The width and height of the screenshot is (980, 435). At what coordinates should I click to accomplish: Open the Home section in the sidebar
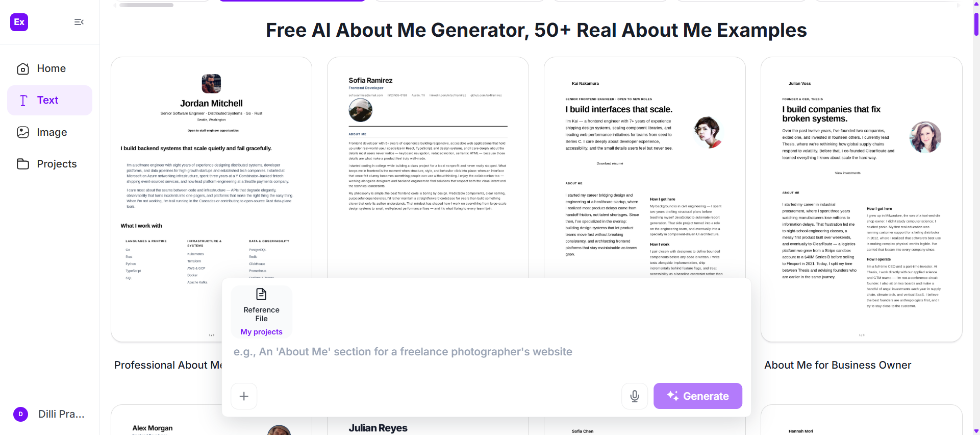coord(49,68)
